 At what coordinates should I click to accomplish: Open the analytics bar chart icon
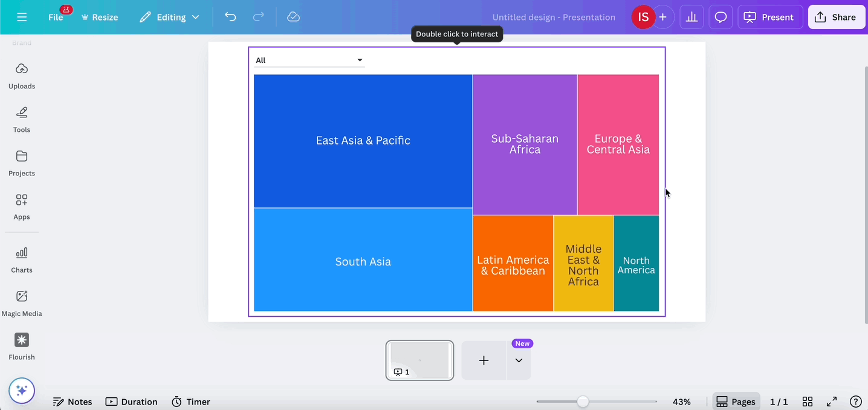click(691, 17)
